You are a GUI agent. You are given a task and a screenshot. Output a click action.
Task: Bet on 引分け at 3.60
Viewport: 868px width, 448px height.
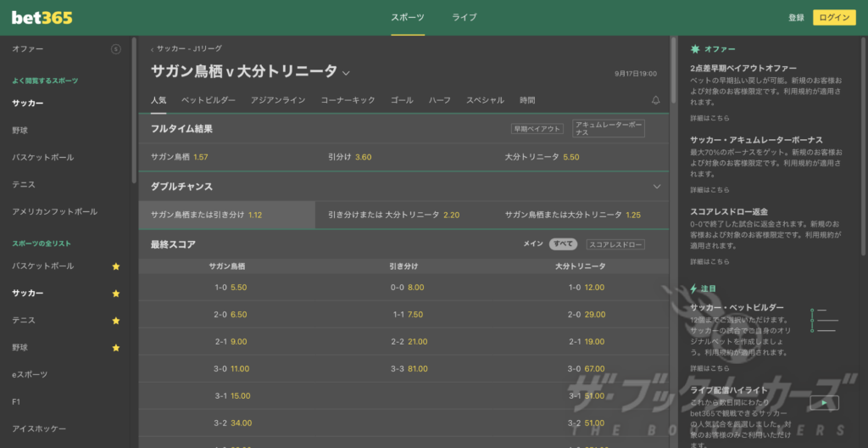(x=403, y=157)
